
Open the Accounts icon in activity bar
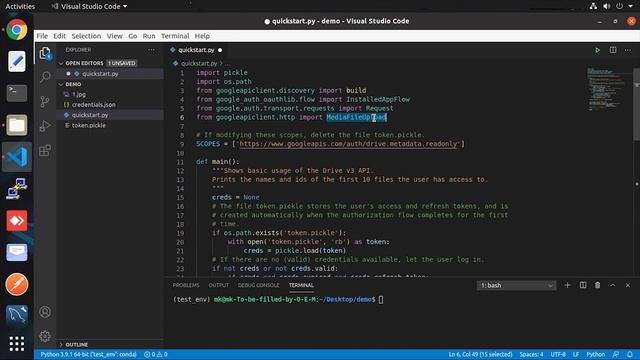click(x=45, y=312)
